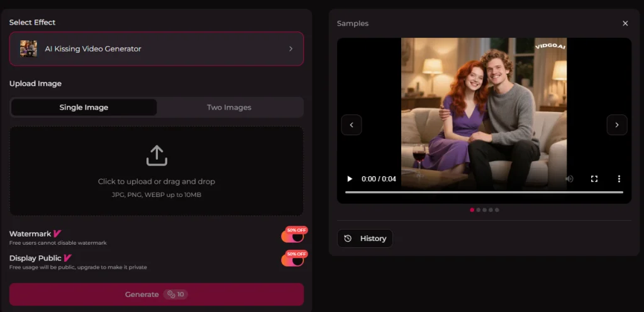Click the 50% OFF badge above the Display Public toggle

coord(297,254)
